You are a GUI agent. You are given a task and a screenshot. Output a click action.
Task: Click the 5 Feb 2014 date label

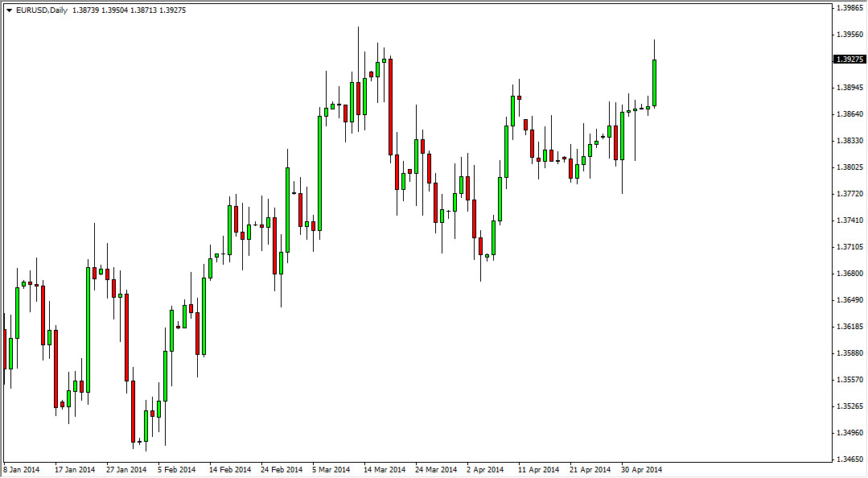click(x=178, y=470)
